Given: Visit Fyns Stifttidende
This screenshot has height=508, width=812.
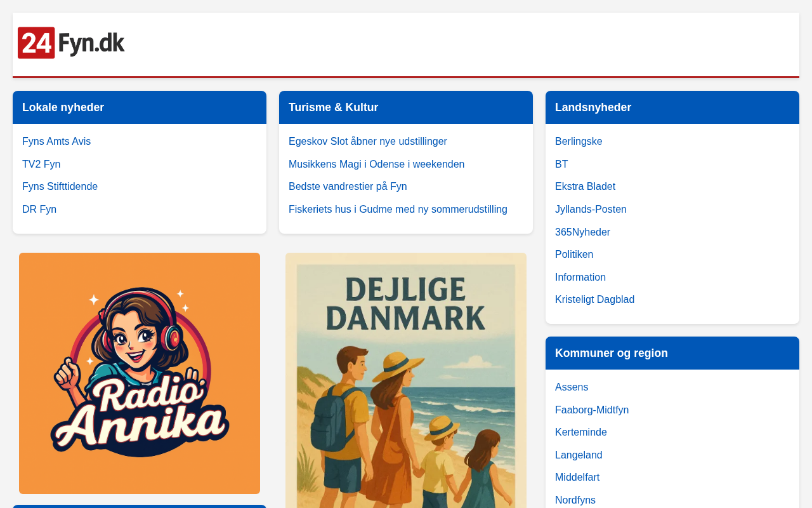Looking at the screenshot, I should pos(60,187).
